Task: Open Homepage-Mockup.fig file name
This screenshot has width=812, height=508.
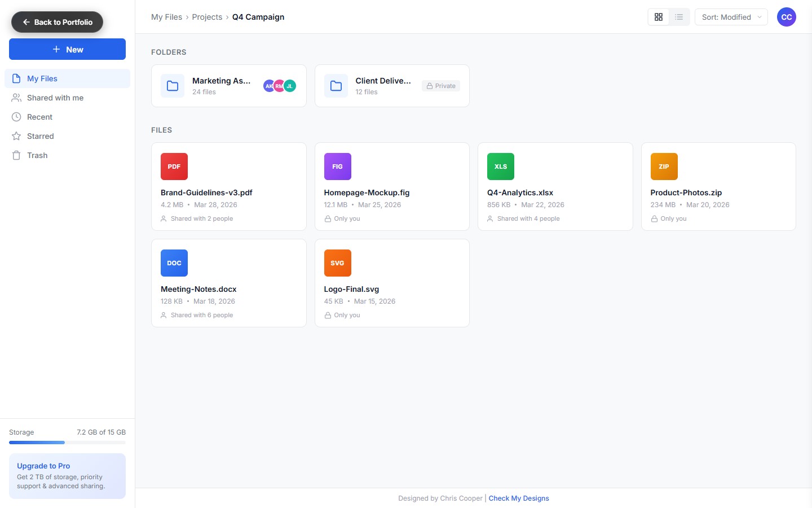Action: pyautogui.click(x=367, y=192)
